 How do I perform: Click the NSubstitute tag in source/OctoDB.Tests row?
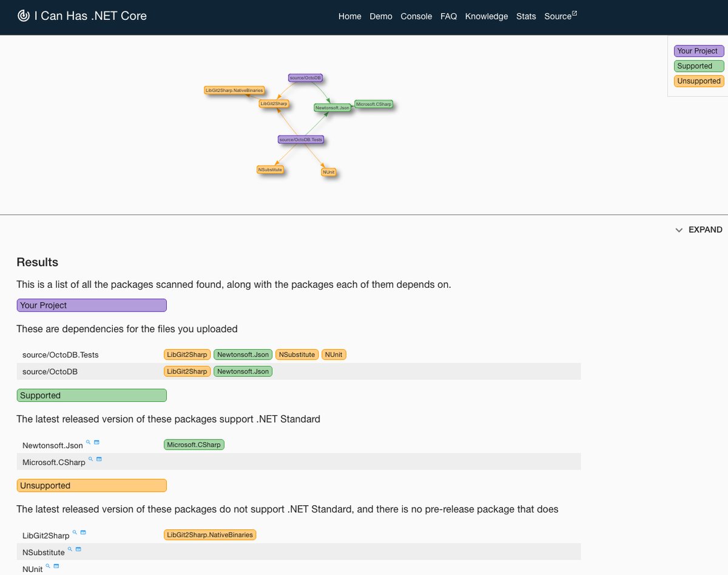[297, 355]
